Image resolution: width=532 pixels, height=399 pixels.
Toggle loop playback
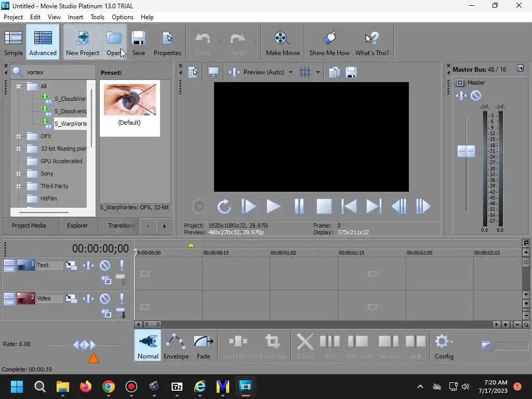point(224,206)
